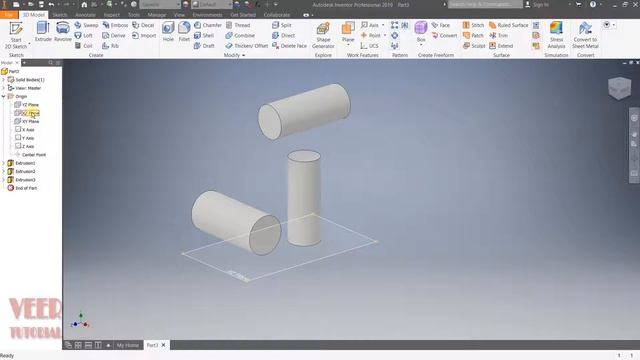This screenshot has height=360, width=640.
Task: Click the Combine tool
Action: coord(240,36)
